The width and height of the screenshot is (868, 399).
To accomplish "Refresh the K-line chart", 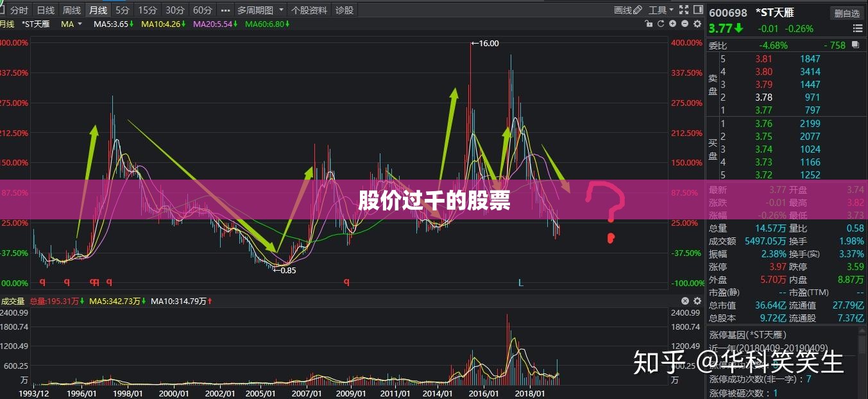I will (x=660, y=24).
